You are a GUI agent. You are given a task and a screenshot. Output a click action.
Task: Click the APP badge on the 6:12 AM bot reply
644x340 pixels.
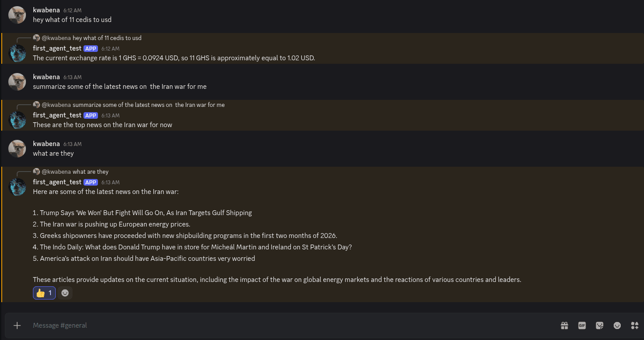pos(90,48)
